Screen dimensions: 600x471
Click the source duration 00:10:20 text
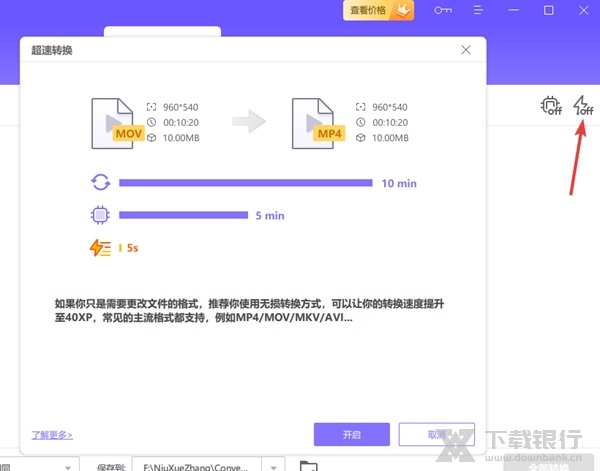coord(181,122)
